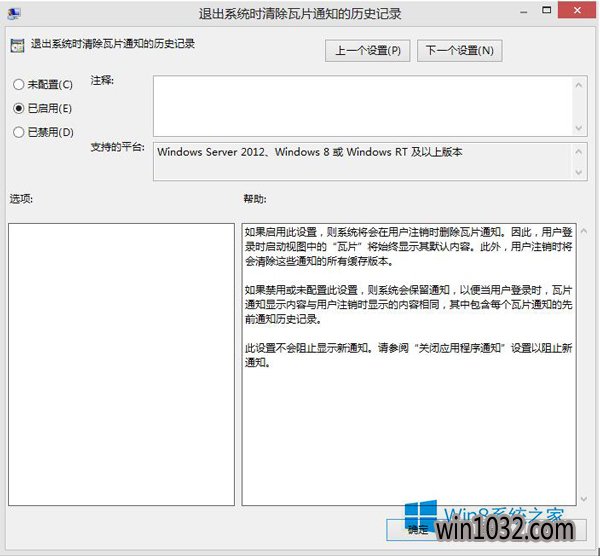Viewport: 600px width, 556px height.
Task: Click the comment box scroll down arrow
Action: 580,126
